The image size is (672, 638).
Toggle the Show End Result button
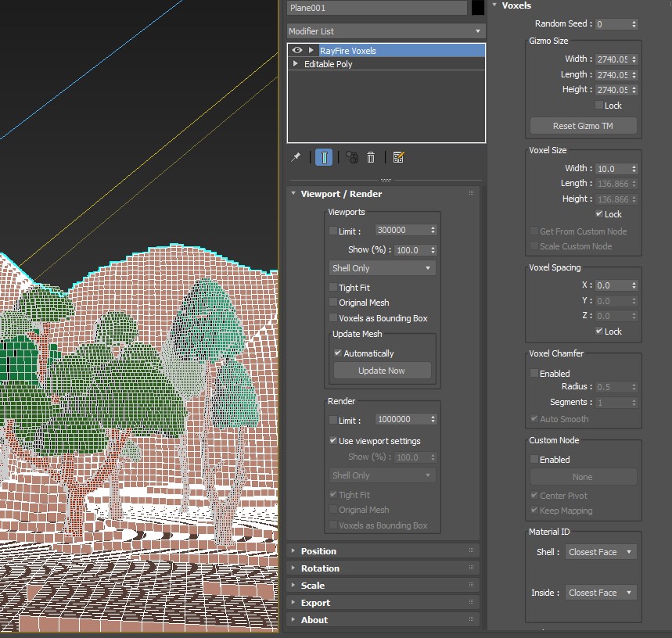point(323,157)
